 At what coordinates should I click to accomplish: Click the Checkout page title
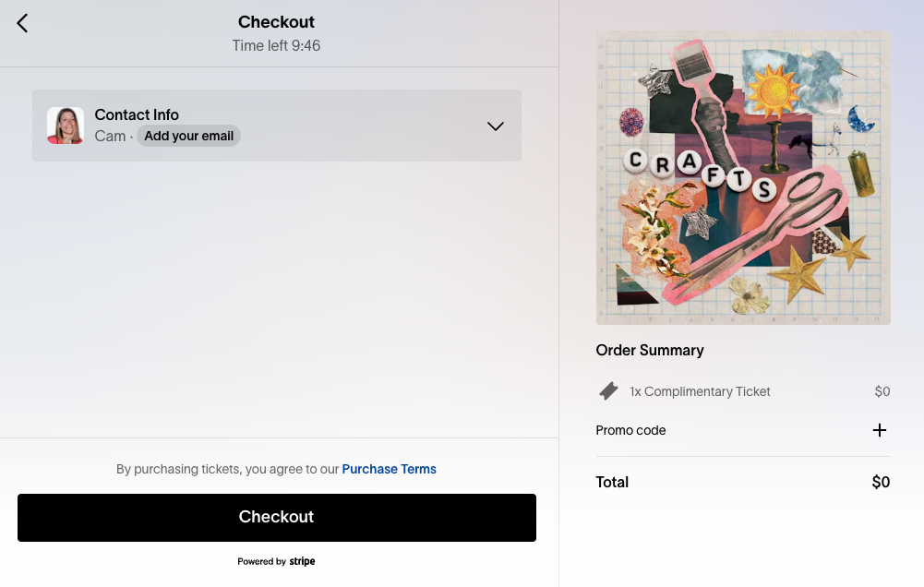click(x=276, y=22)
